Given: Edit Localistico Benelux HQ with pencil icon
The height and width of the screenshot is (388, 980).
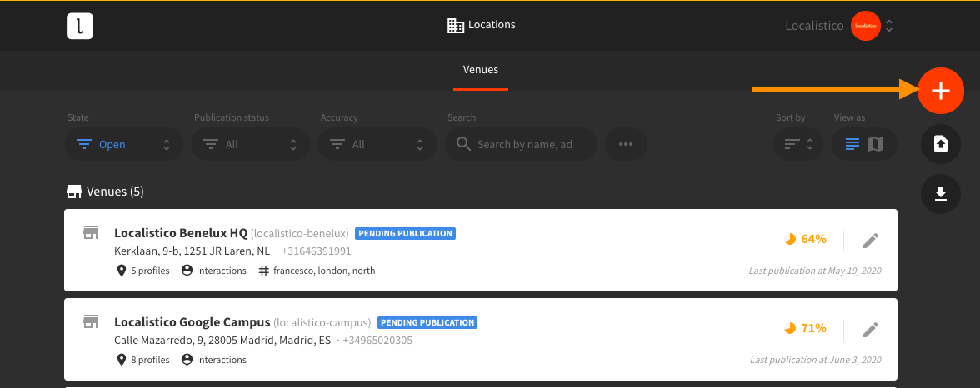Looking at the screenshot, I should point(871,241).
